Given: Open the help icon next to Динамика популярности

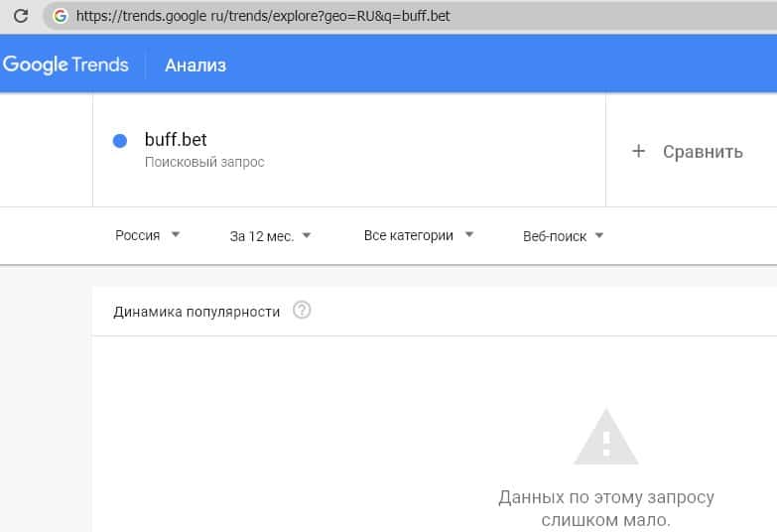Looking at the screenshot, I should [303, 311].
